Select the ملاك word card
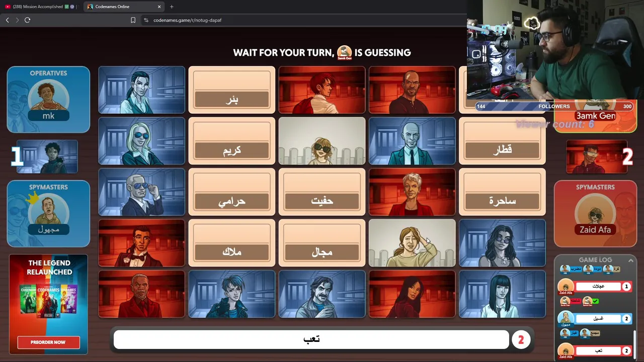The image size is (644, 362). pyautogui.click(x=232, y=243)
